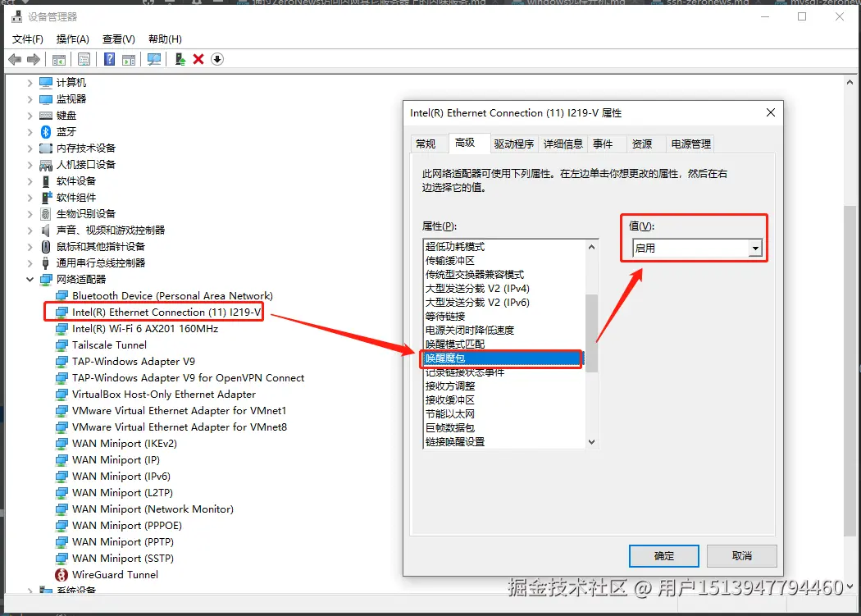Screen dimensions: 861x616
Task: Click the disable device down-arrow icon
Action: [x=217, y=59]
